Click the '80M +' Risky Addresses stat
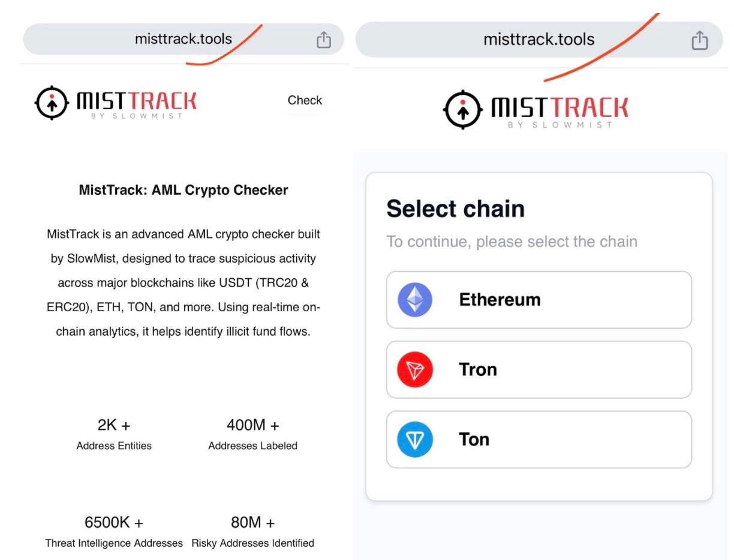 coord(252,522)
